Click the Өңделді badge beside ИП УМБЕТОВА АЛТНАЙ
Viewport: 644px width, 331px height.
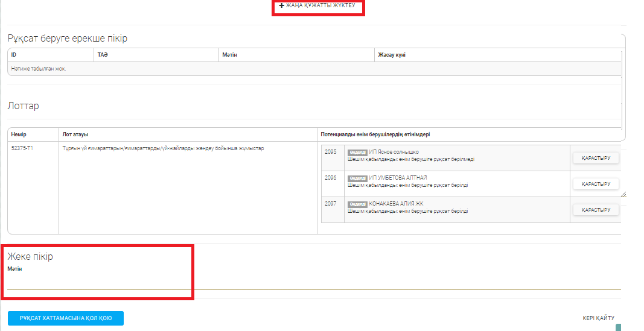coord(357,178)
